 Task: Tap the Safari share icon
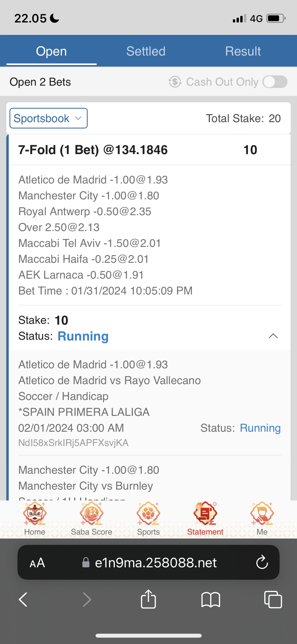(148, 599)
